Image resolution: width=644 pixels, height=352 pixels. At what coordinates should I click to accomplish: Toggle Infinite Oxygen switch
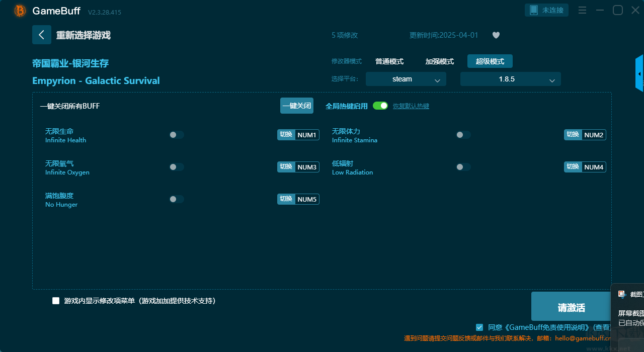(x=177, y=167)
